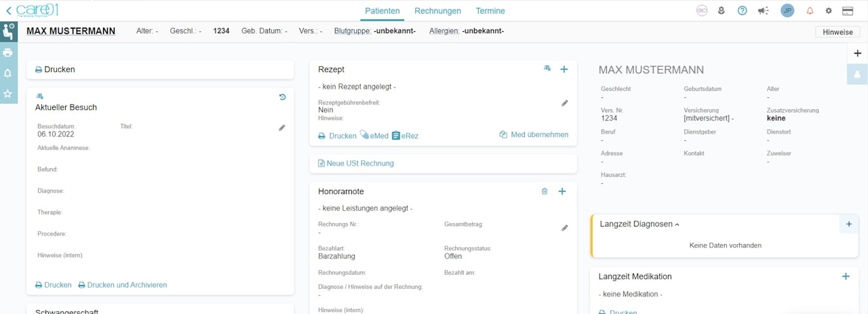Image resolution: width=868 pixels, height=314 pixels.
Task: Edit Aktueller Besuch with the pencil icon
Action: [x=282, y=127]
